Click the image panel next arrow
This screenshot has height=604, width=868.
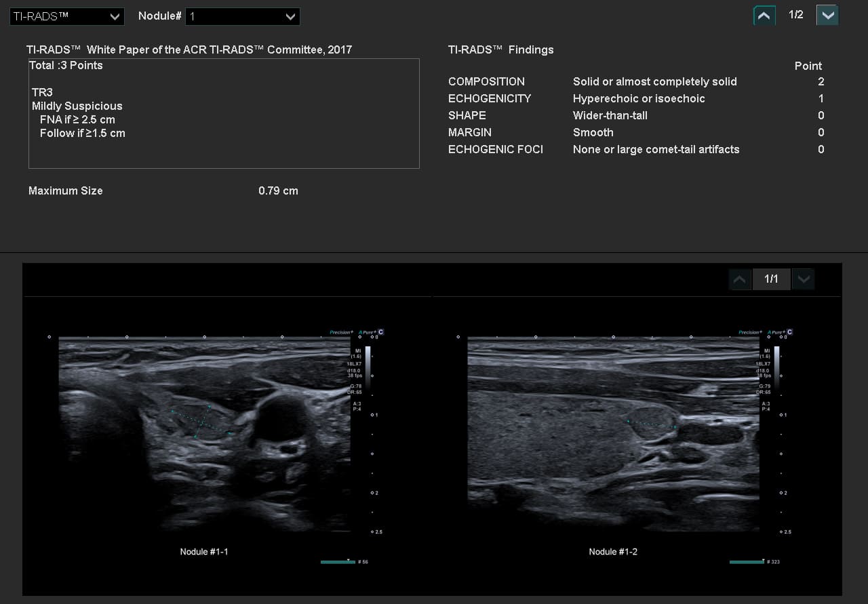pos(803,279)
